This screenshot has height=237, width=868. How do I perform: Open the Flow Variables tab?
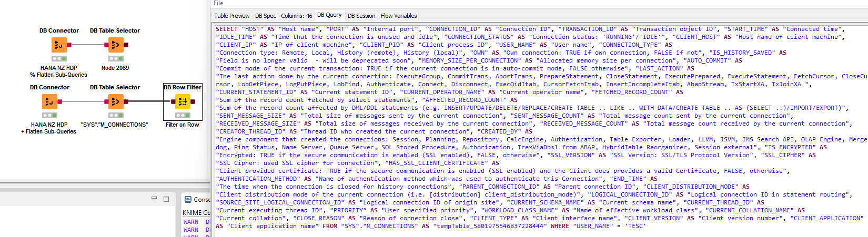pos(399,16)
